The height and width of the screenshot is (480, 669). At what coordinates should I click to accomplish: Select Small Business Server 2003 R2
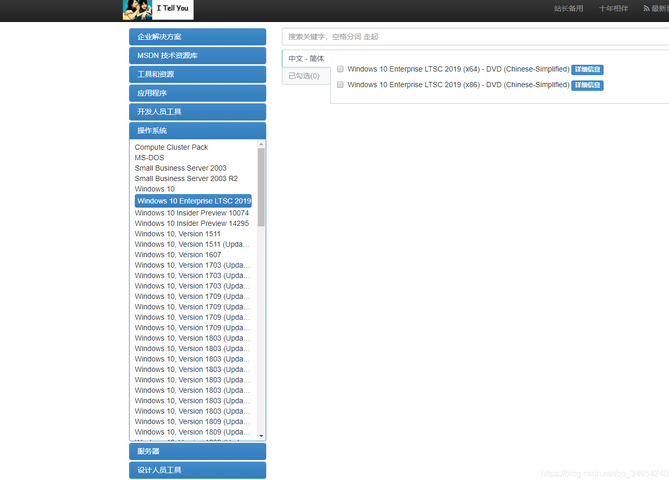[x=186, y=178]
